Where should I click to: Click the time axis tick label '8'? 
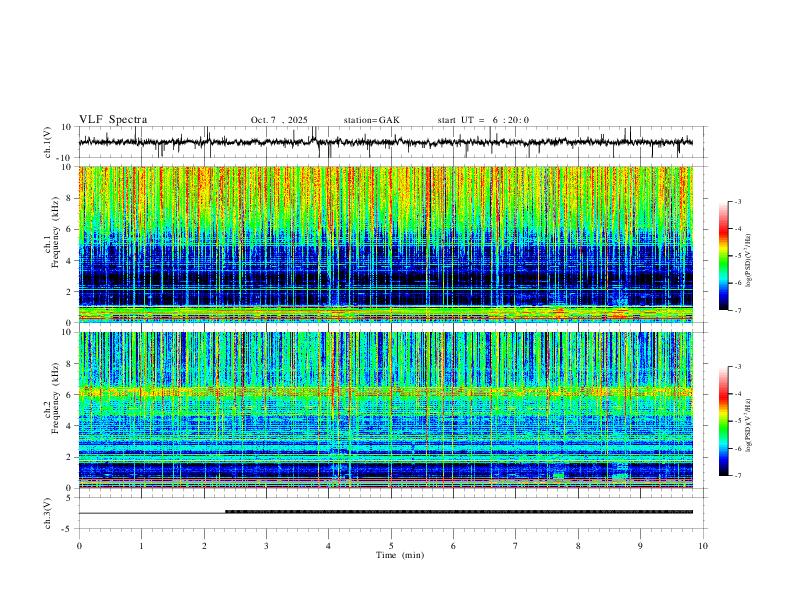tap(578, 546)
